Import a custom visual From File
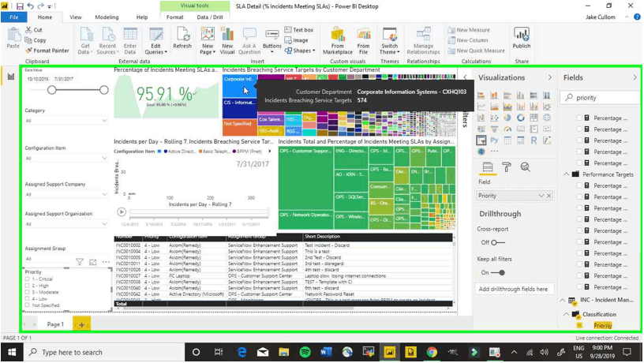Image resolution: width=644 pixels, height=363 pixels. [x=364, y=40]
